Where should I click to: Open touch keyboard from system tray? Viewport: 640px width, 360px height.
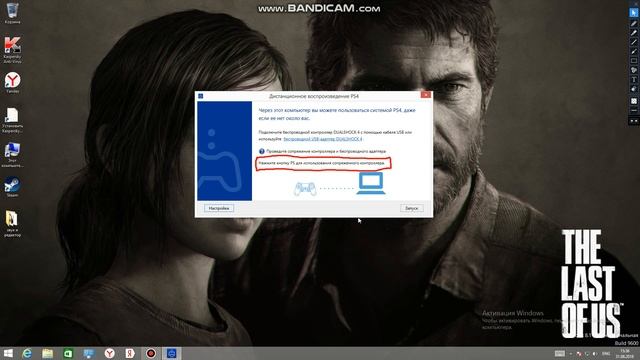tap(560, 353)
